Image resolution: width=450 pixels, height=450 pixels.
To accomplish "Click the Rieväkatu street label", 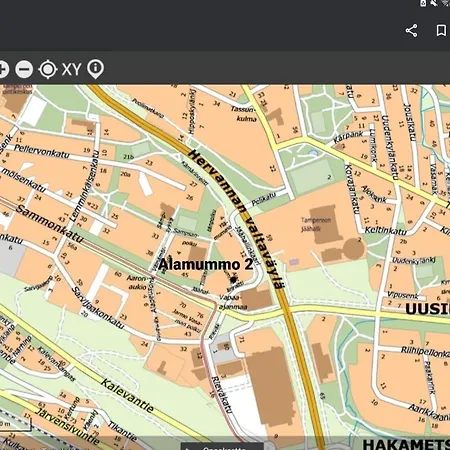I will click(x=221, y=395).
